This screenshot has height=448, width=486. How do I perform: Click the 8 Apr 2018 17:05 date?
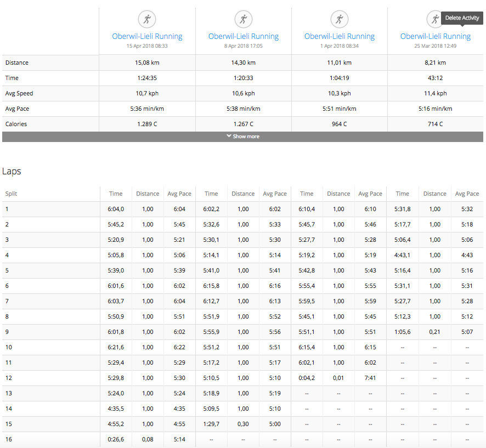[x=244, y=46]
